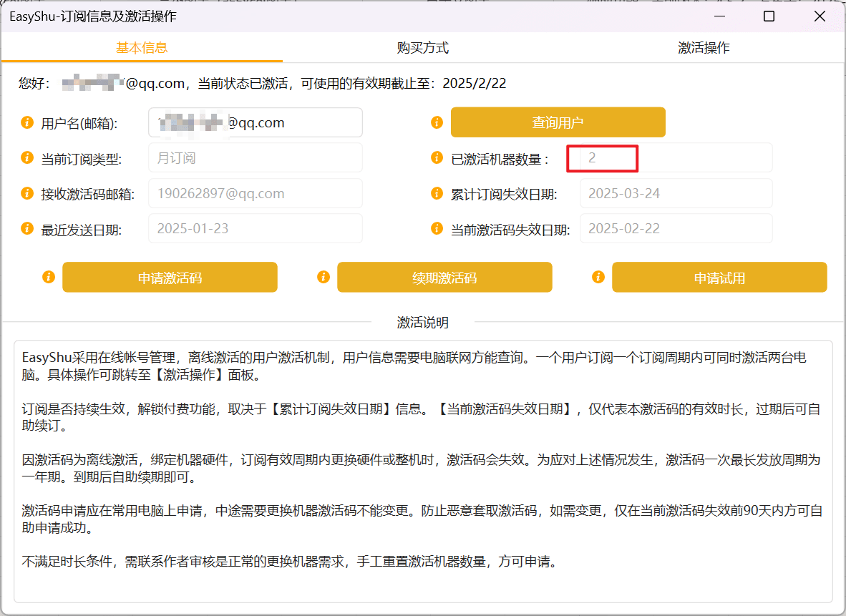
Task: Click info icon beside 最近发送日期 label
Action: tap(27, 229)
